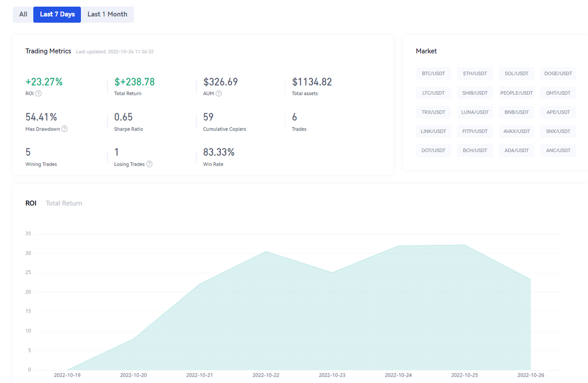588x383 pixels.
Task: Select the All time range tab
Action: [x=23, y=14]
